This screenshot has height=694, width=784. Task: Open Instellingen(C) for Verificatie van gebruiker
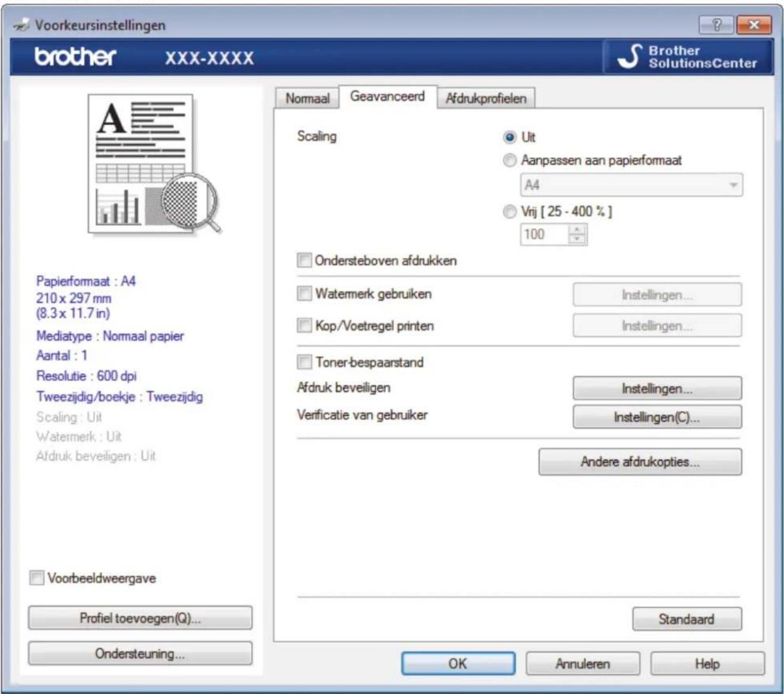[657, 417]
